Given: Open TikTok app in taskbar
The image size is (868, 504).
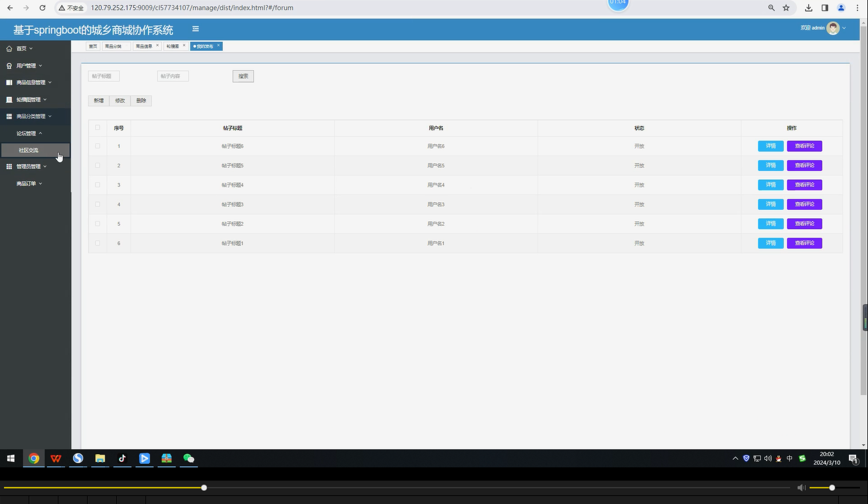Looking at the screenshot, I should 122,458.
